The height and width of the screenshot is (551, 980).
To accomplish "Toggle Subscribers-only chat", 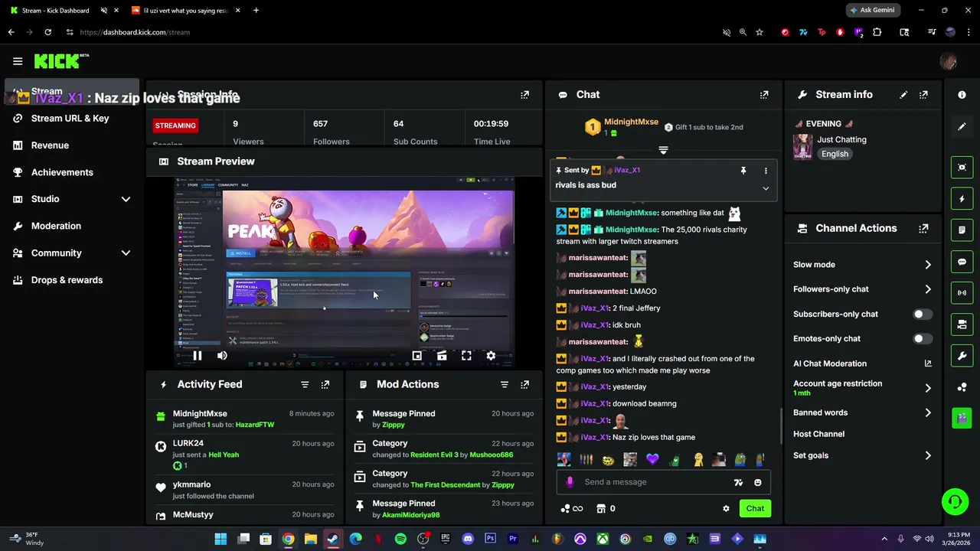I will tap(923, 315).
